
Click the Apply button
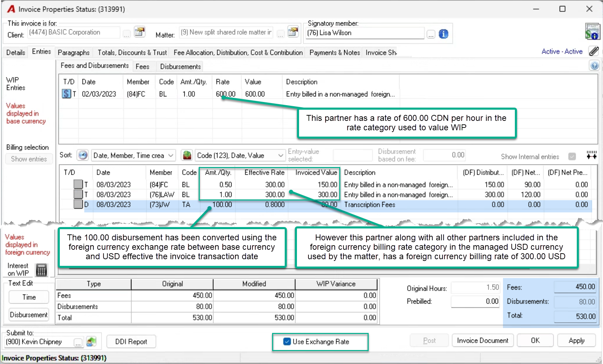pos(576,341)
